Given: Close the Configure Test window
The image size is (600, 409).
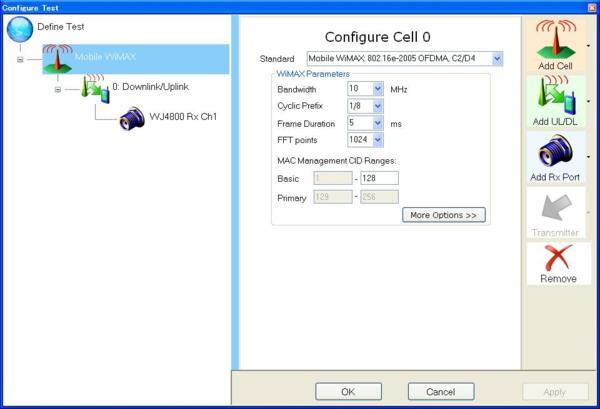Looking at the screenshot, I should [x=592, y=8].
